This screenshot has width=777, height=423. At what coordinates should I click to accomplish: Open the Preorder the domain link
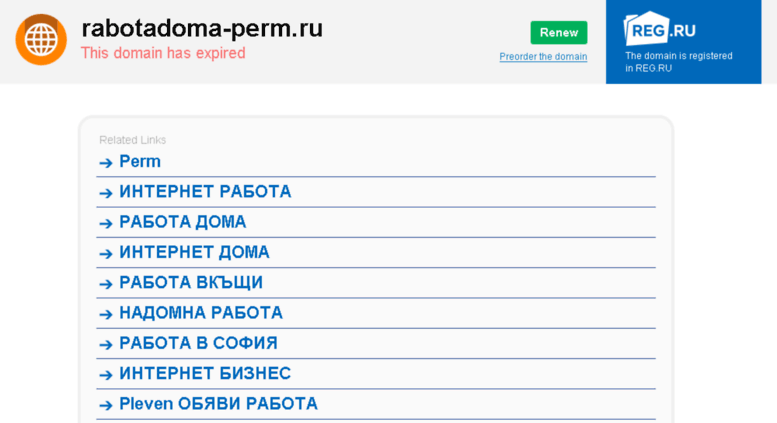coord(543,56)
